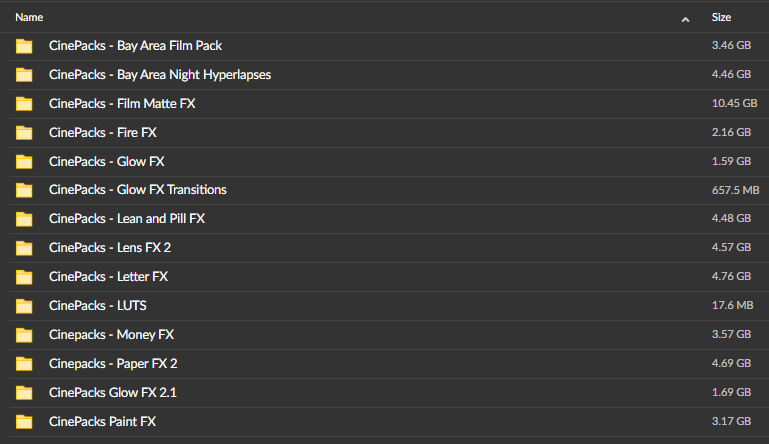Viewport: 769px width, 444px height.
Task: Click the 17.6 MB size of LUTS
Action: click(x=732, y=305)
